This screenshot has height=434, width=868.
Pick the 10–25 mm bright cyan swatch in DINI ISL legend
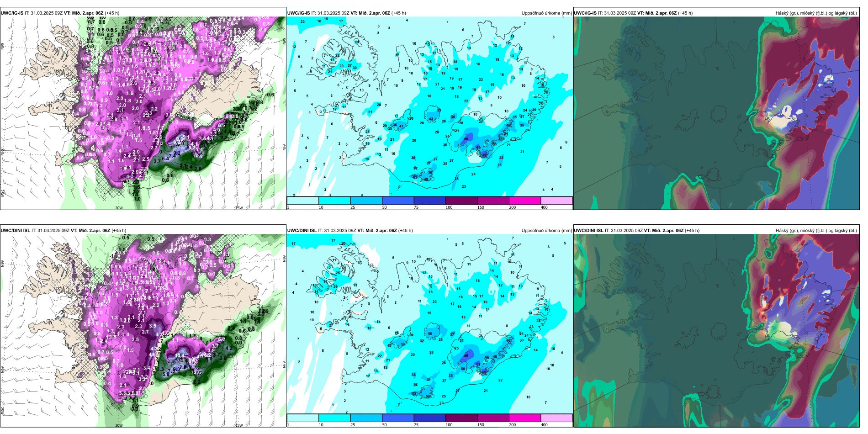click(x=334, y=418)
